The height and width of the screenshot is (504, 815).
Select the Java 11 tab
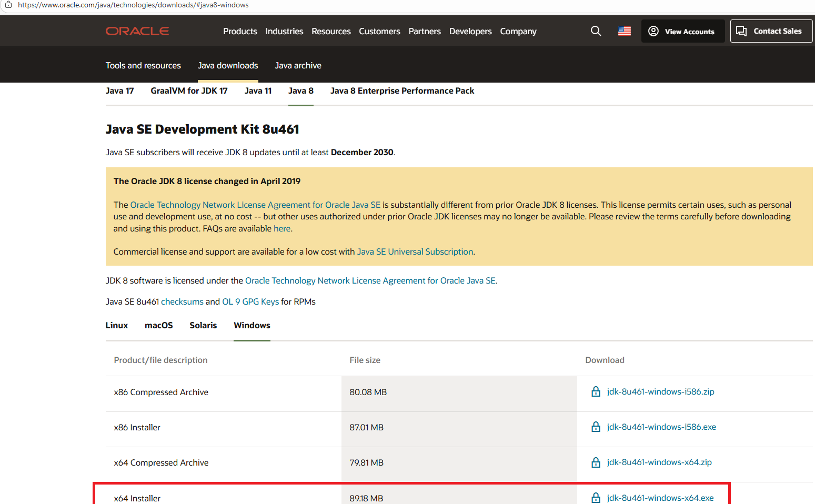click(258, 90)
